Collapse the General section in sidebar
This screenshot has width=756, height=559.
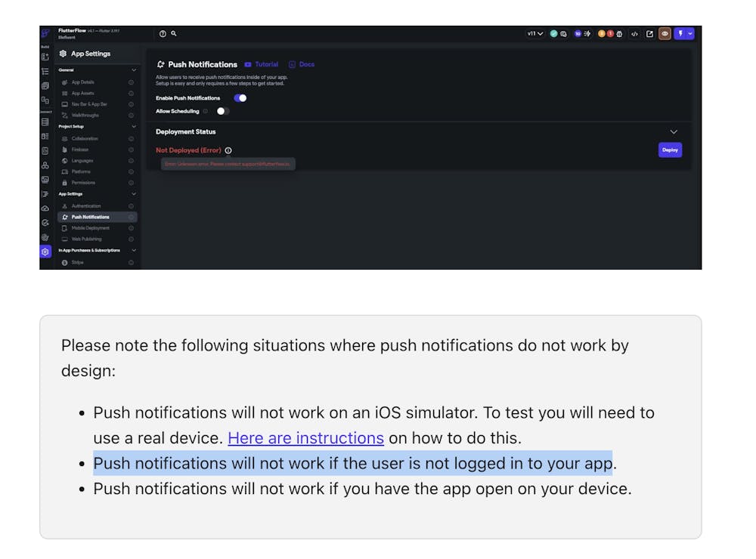tap(134, 70)
